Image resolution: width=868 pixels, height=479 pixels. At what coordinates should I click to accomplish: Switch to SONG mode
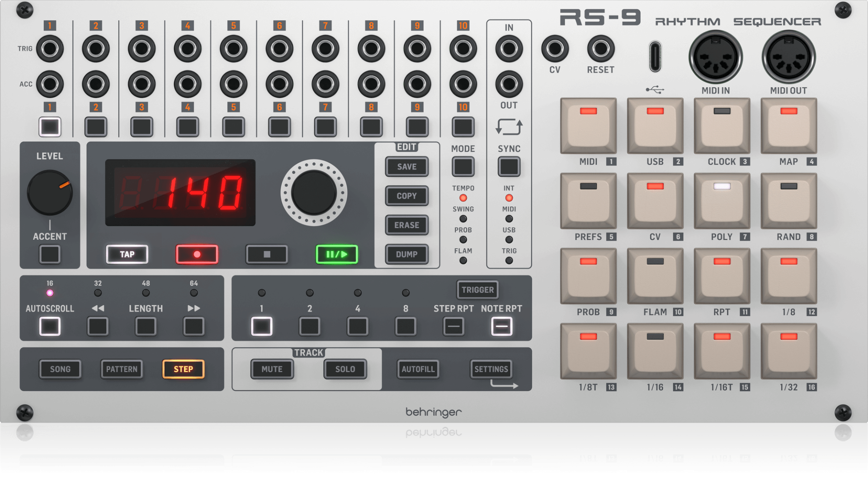tap(60, 369)
